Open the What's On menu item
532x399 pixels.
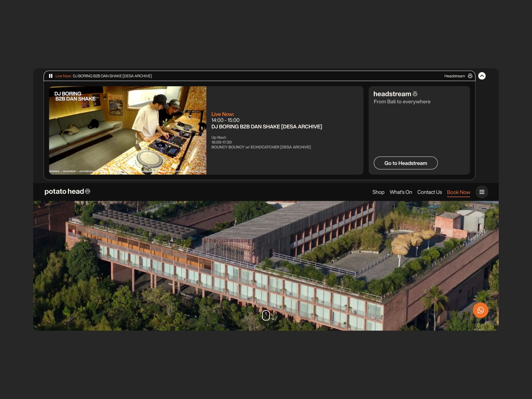pyautogui.click(x=401, y=192)
